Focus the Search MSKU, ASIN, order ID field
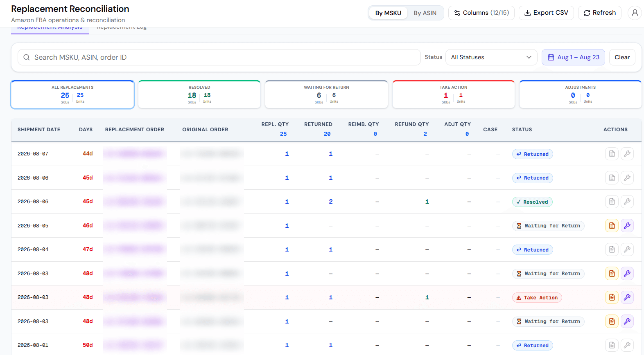The image size is (644, 355). click(219, 57)
